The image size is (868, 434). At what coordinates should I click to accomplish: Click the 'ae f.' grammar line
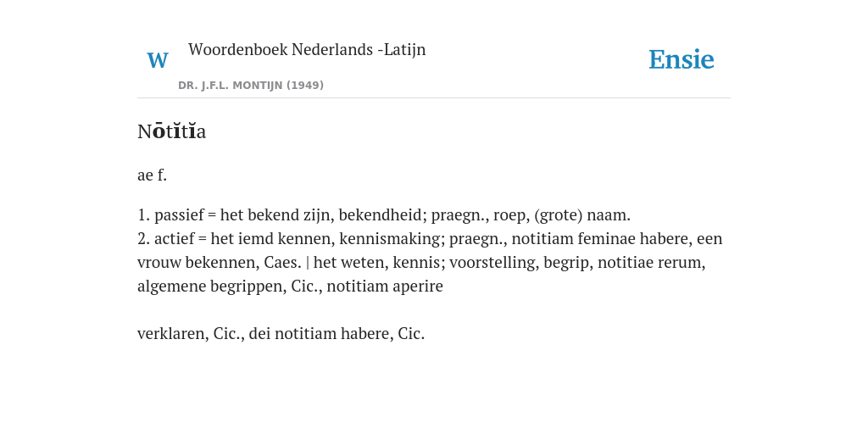[153, 175]
